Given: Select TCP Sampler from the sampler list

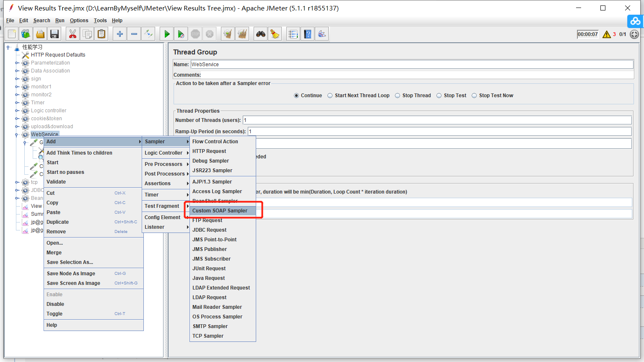Looking at the screenshot, I should 223,336.
